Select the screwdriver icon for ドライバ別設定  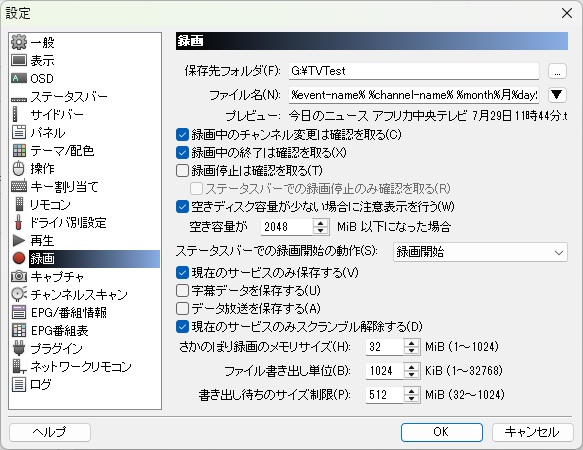point(18,222)
